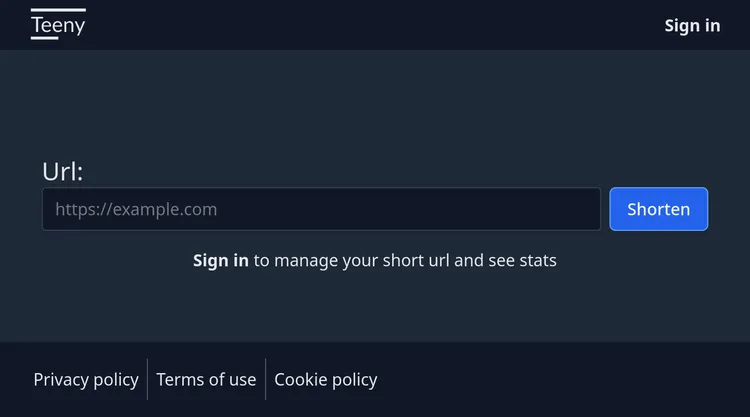Viewport: 750px width, 417px height.
Task: Open the Terms of use footer link
Action: [x=206, y=380]
